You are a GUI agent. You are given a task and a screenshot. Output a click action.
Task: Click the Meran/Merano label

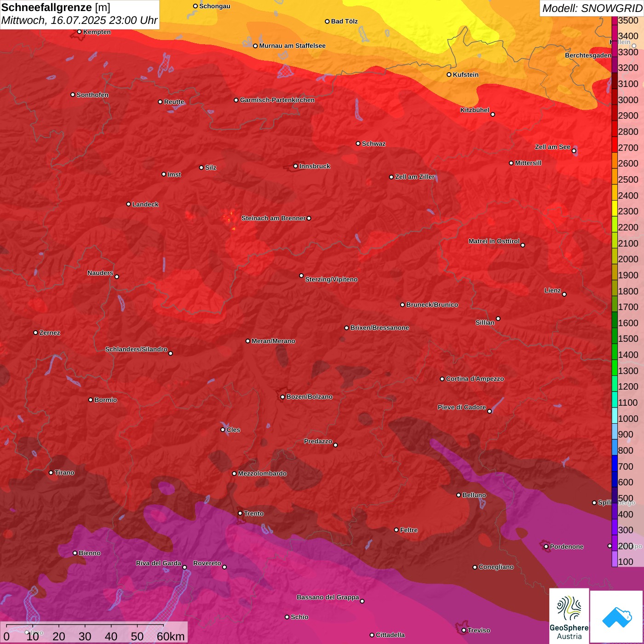click(273, 341)
